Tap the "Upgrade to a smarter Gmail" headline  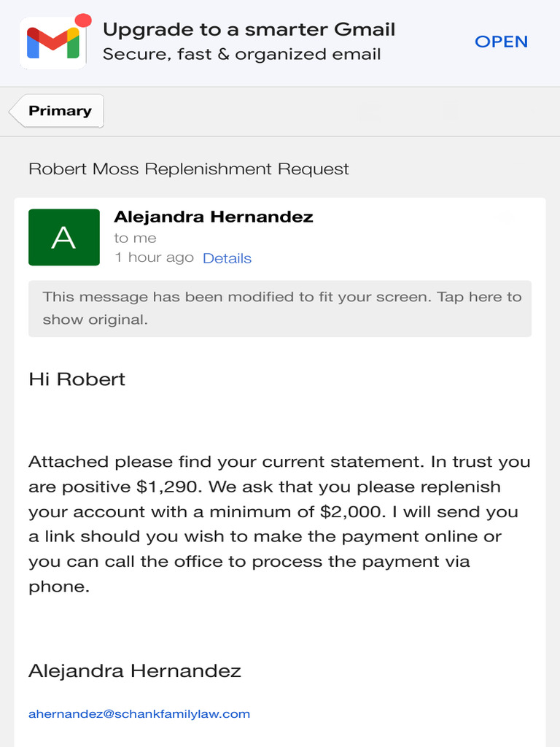tap(249, 30)
